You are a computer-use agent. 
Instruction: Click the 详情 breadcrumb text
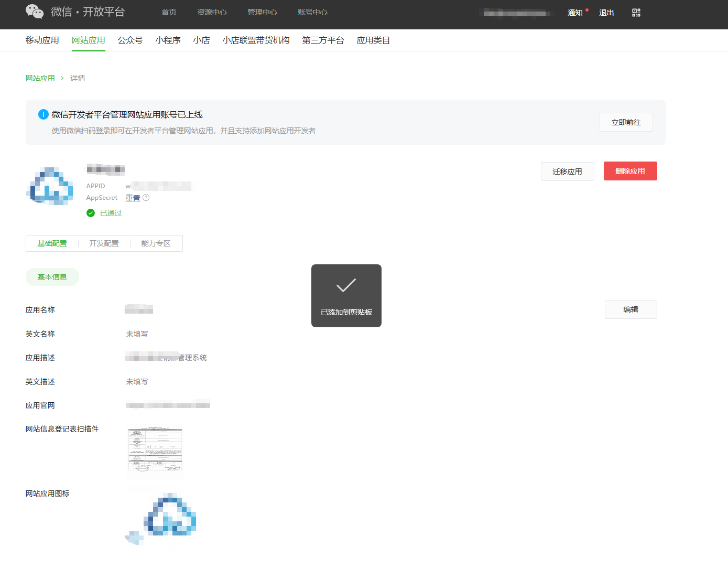[78, 78]
